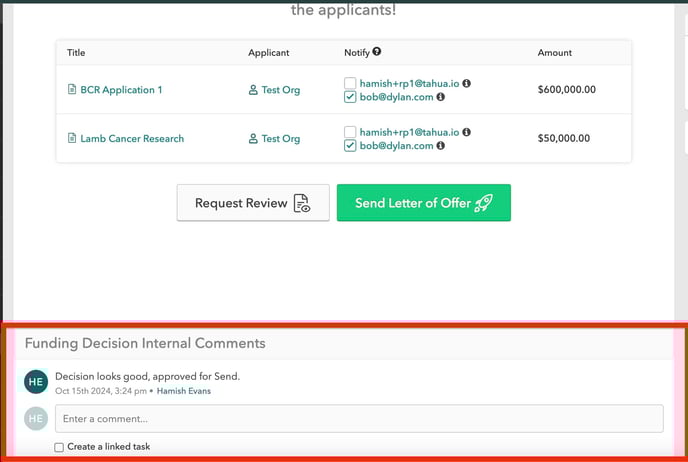This screenshot has width=688, height=462.
Task: Click info icon beside bob@dylan.com in Lamb row
Action: [441, 146]
